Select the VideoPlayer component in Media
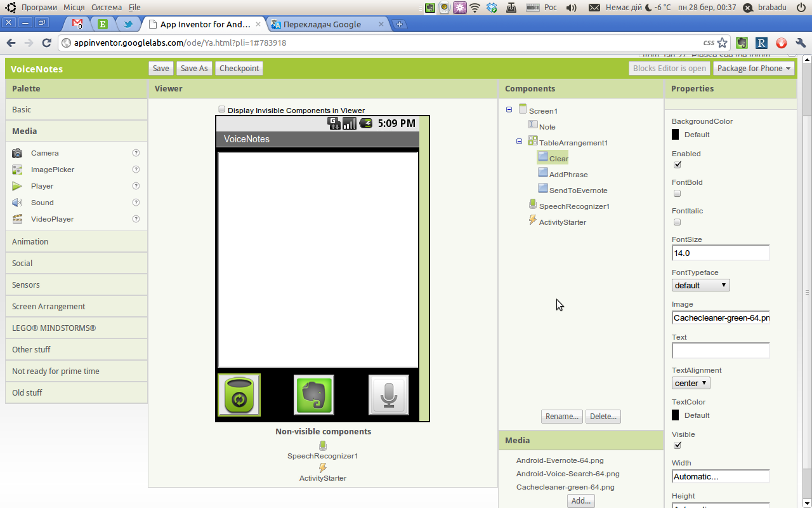 pyautogui.click(x=52, y=218)
